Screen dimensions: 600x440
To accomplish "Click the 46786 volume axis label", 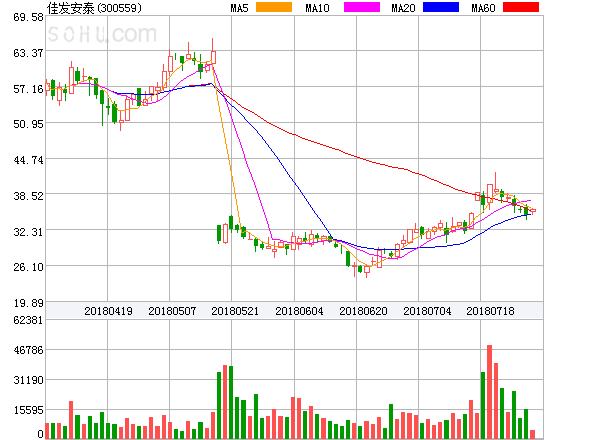I will [x=28, y=350].
